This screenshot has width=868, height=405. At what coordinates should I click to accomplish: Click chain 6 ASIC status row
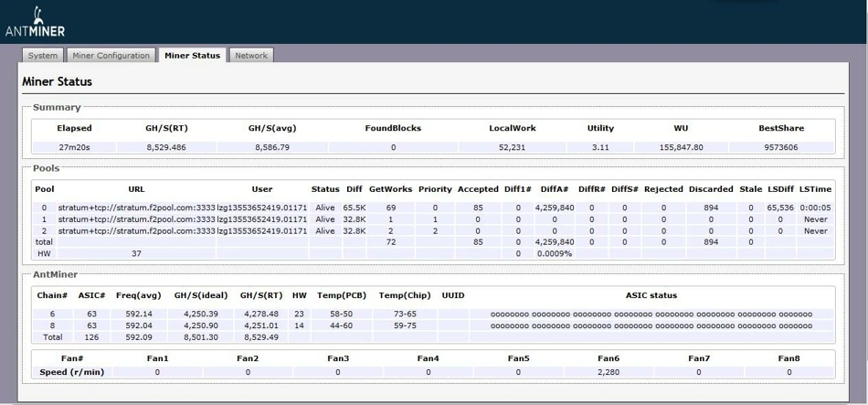click(x=651, y=314)
